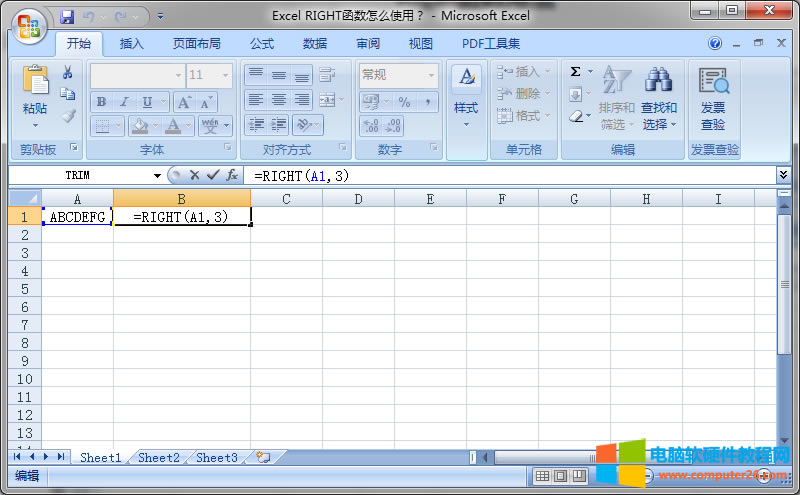Screen dimensions: 800x495
Task: Expand the Name Box dropdown showing TRIM
Action: 157,175
